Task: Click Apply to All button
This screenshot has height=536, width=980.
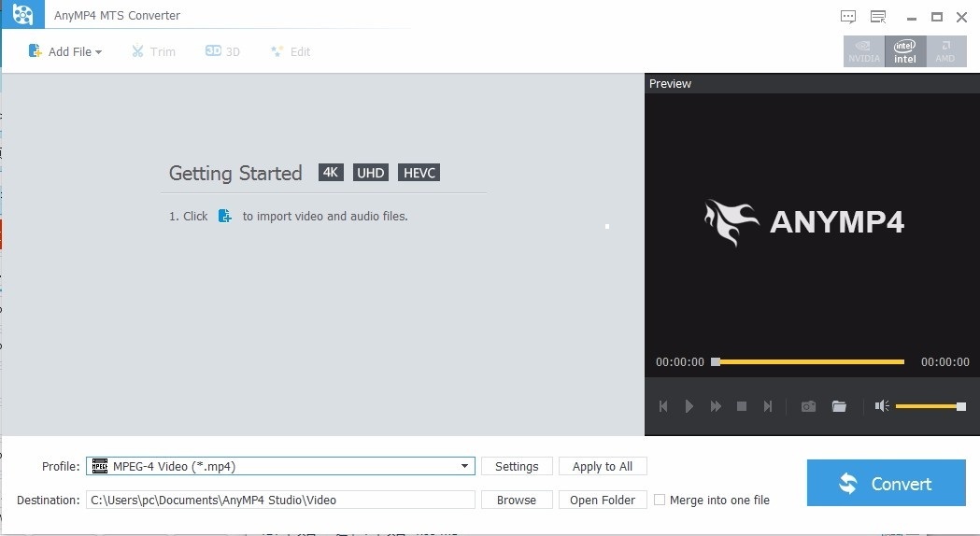Action: (603, 466)
